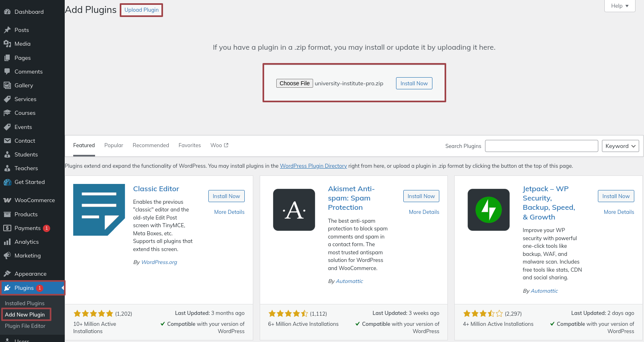The width and height of the screenshot is (644, 342).
Task: Open the Jetpack plugin title link
Action: [x=549, y=203]
